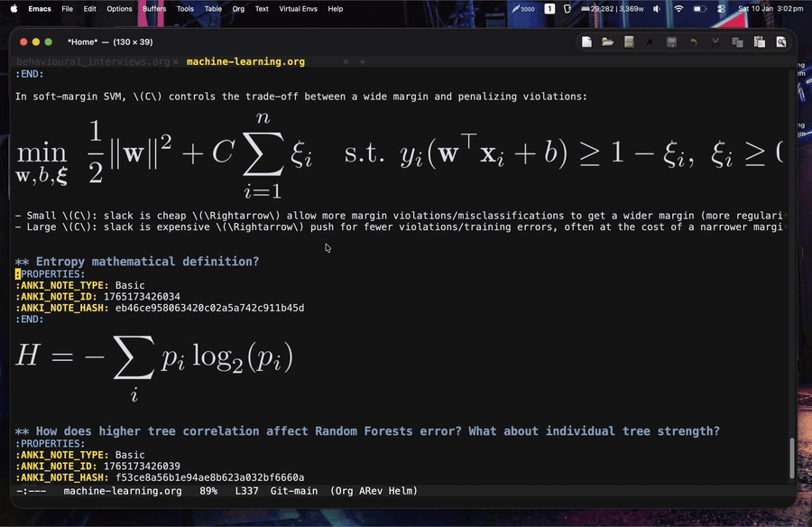Click the volume speaker menu bar icon
This screenshot has width=812, height=527.
[x=657, y=9]
